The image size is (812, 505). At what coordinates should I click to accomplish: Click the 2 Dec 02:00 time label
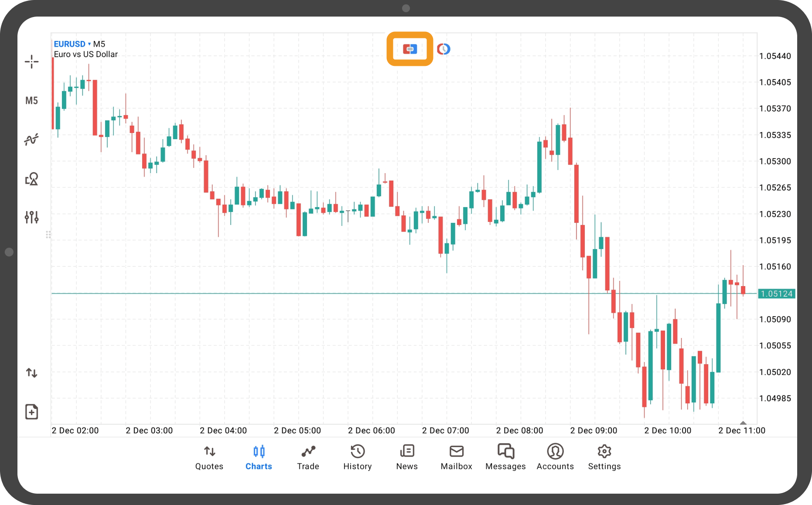(75, 430)
